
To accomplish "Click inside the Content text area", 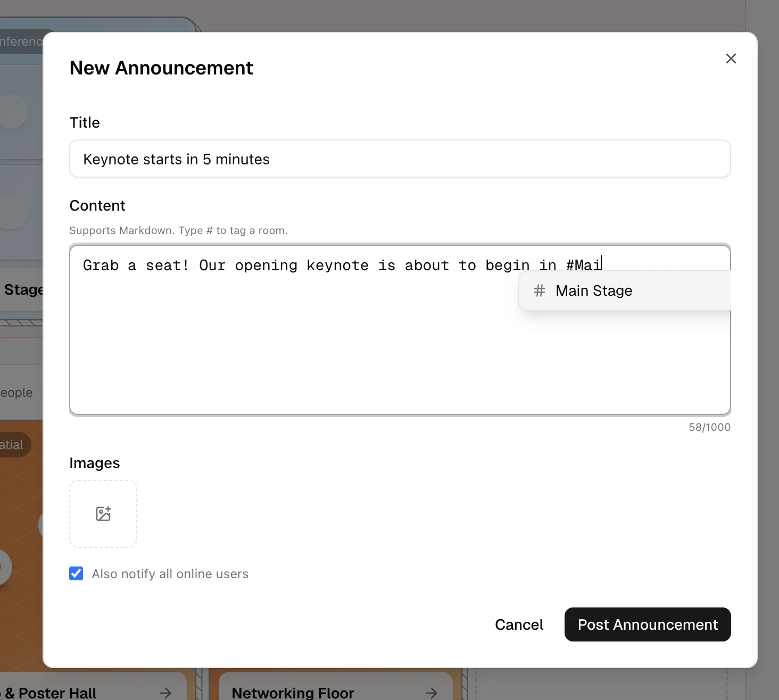I will [x=400, y=330].
